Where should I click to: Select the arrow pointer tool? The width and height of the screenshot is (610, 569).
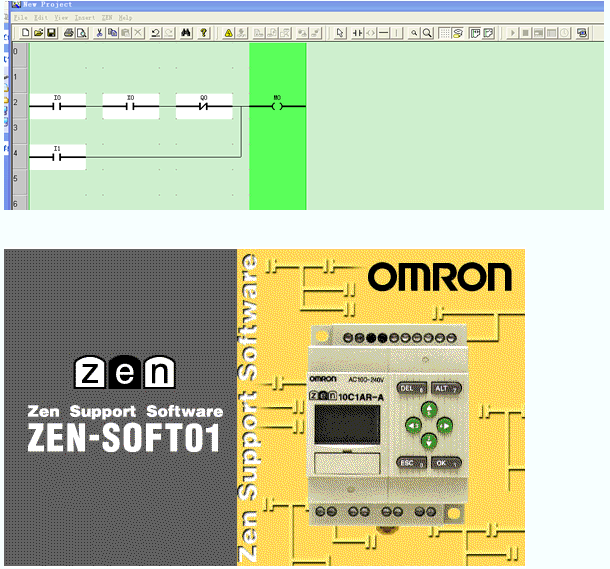tap(340, 33)
